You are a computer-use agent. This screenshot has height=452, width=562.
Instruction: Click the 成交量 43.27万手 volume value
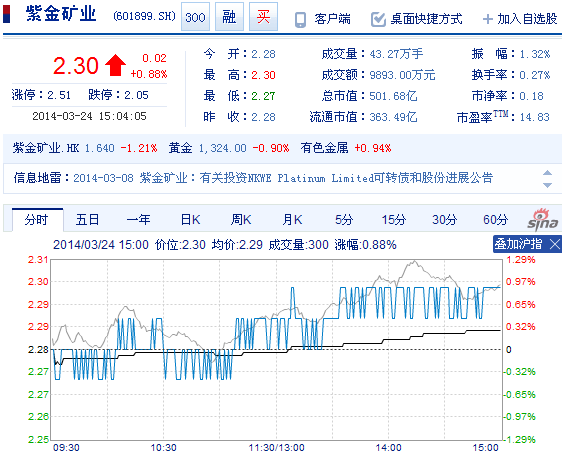pyautogui.click(x=396, y=54)
